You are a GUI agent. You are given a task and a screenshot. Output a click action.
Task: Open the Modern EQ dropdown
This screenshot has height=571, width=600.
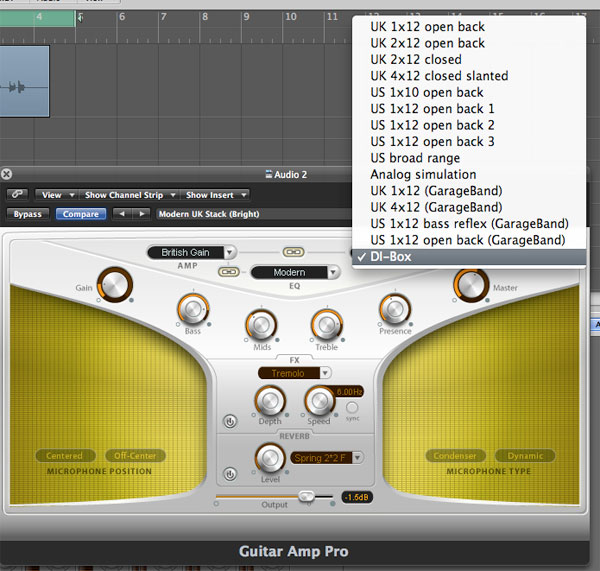295,272
